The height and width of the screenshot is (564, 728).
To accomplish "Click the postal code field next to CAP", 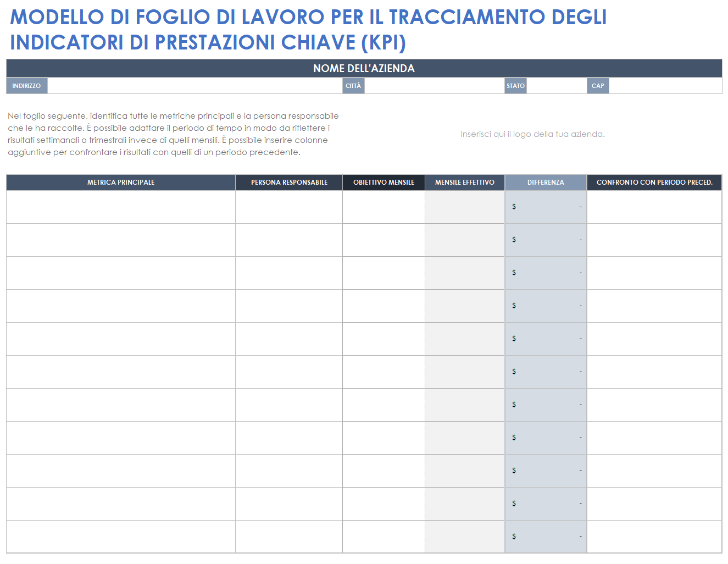I will coord(665,86).
